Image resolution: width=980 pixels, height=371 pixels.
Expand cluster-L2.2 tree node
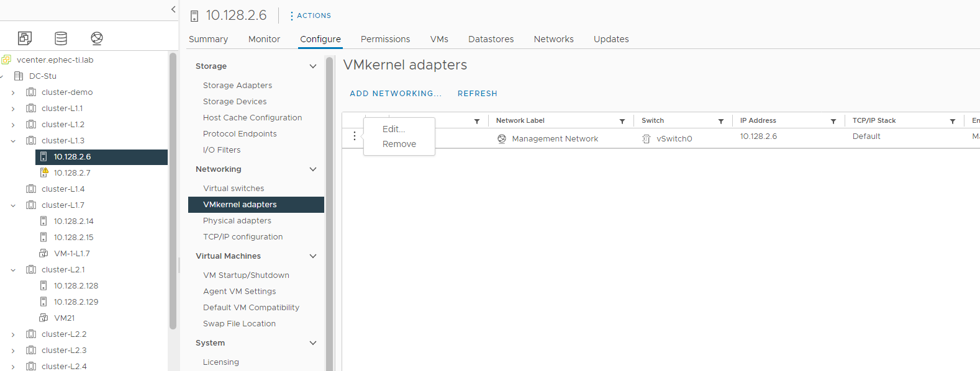[13, 334]
